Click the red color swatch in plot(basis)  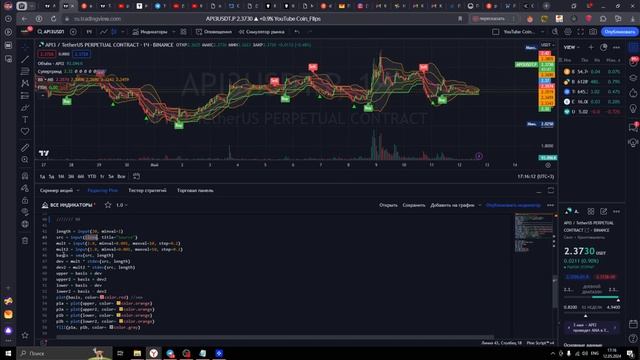click(102, 297)
